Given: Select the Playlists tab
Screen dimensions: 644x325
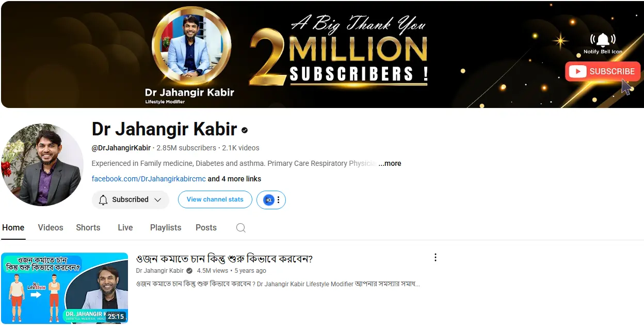Looking at the screenshot, I should point(166,227).
